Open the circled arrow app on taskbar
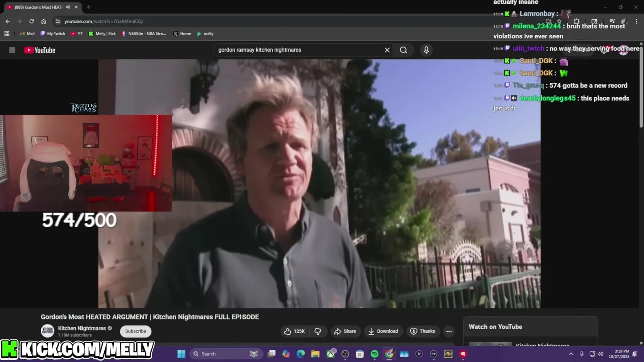The image size is (644, 362). click(434, 354)
